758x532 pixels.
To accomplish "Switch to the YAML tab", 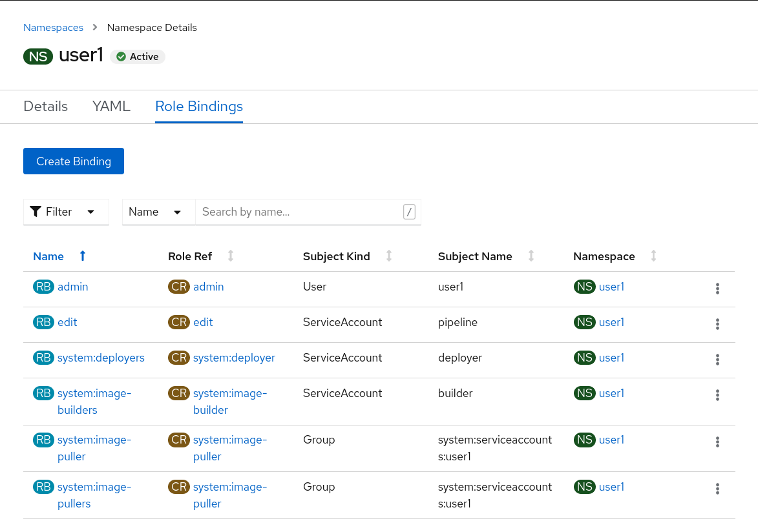I will pyautogui.click(x=111, y=107).
